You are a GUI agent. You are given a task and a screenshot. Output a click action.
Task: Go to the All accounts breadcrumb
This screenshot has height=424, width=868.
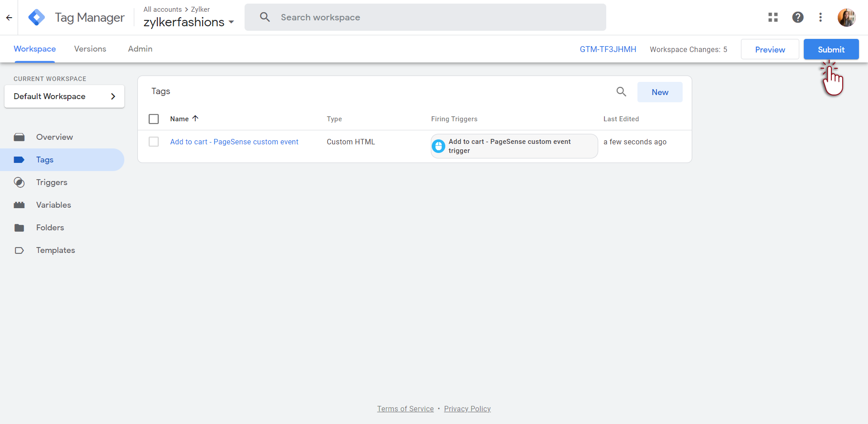162,9
